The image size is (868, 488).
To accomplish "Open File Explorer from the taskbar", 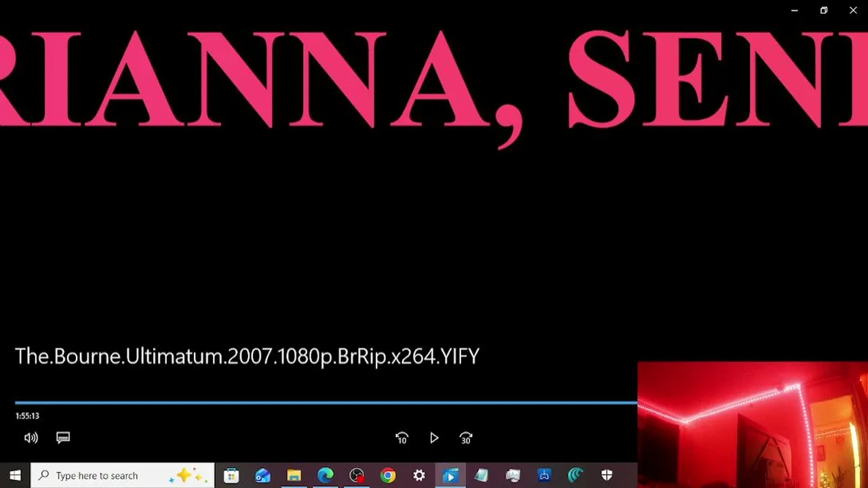I will [294, 475].
